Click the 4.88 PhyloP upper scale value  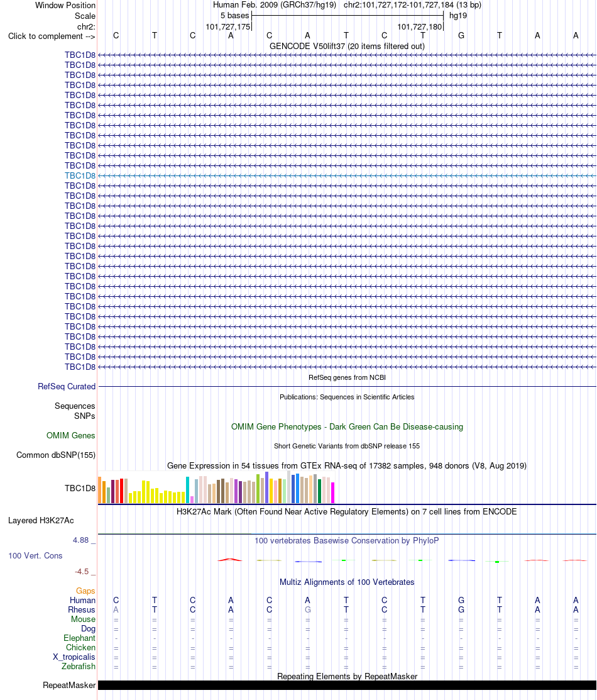click(x=81, y=540)
